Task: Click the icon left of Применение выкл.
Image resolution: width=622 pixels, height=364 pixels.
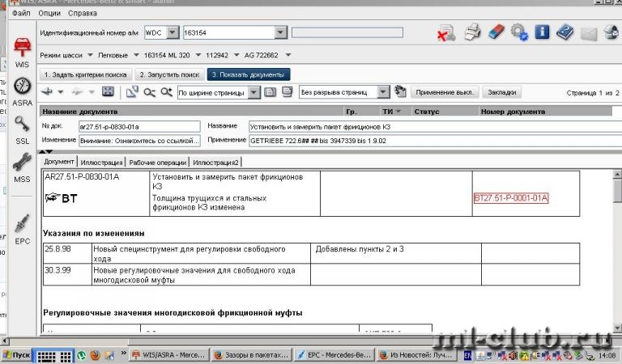Action: coord(400,92)
